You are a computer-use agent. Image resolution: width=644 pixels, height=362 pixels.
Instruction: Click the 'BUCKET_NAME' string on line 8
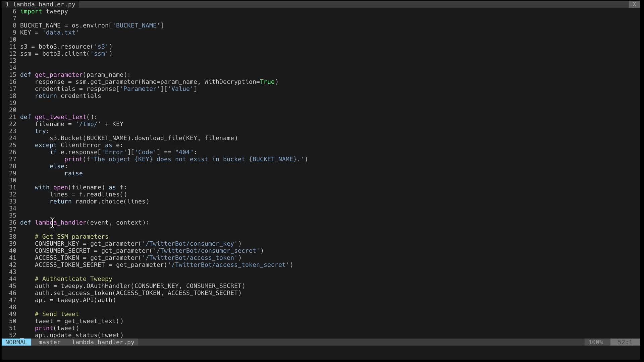[x=136, y=25]
